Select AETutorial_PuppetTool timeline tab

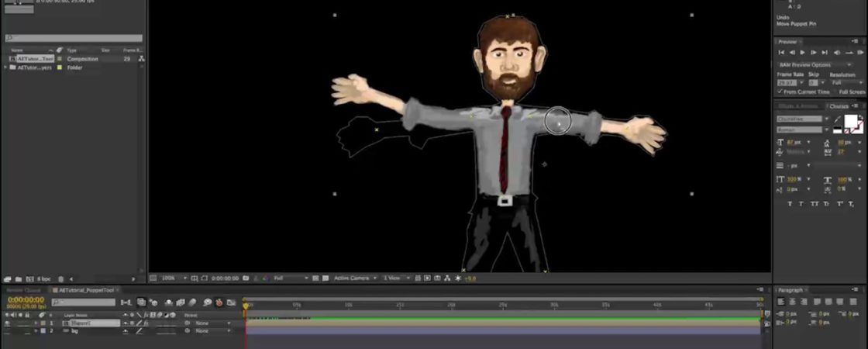click(86, 290)
